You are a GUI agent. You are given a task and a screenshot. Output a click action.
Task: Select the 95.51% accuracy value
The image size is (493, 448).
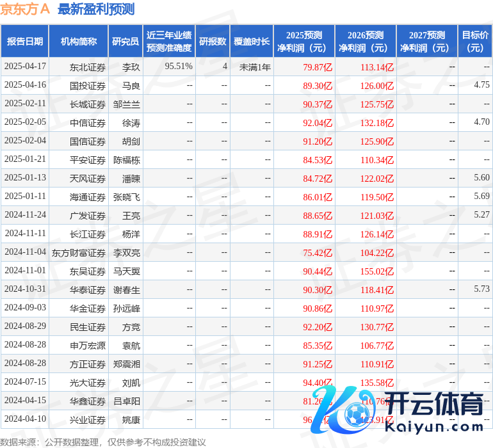[x=179, y=66]
